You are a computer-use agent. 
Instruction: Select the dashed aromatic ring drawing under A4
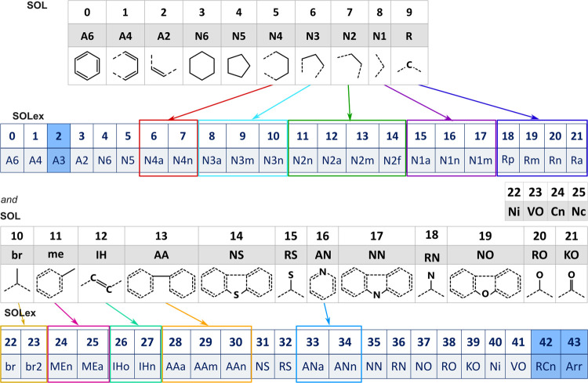pos(125,66)
